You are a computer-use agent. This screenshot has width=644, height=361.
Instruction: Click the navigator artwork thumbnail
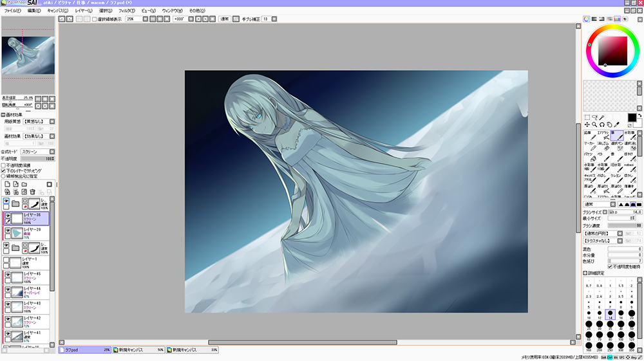tap(28, 55)
